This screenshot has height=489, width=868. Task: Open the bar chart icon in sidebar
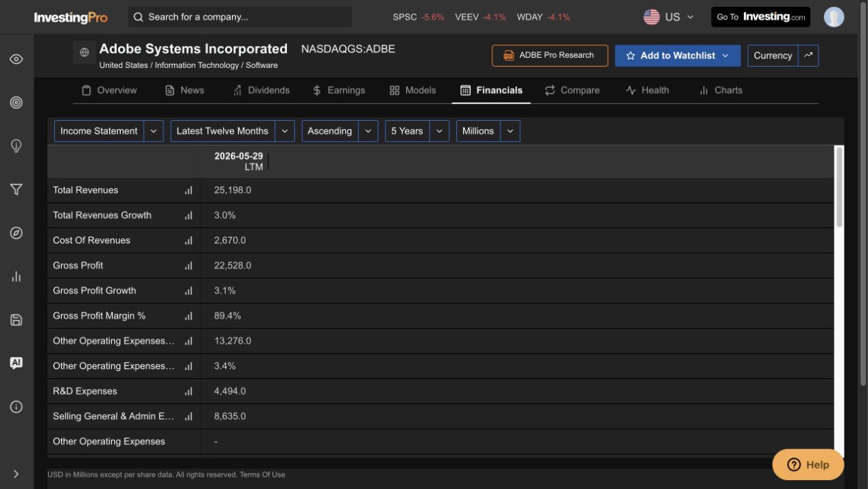tap(16, 276)
